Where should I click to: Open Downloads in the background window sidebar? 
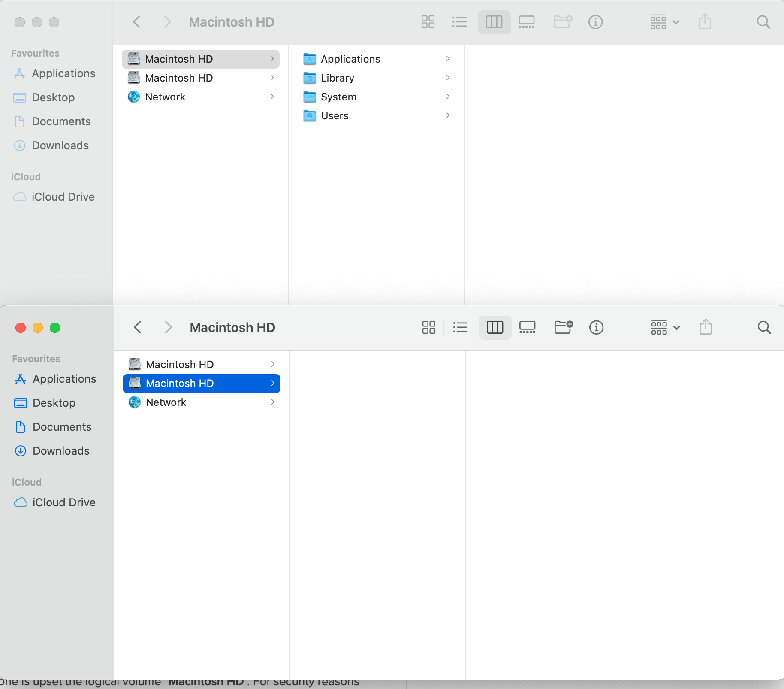click(51, 145)
